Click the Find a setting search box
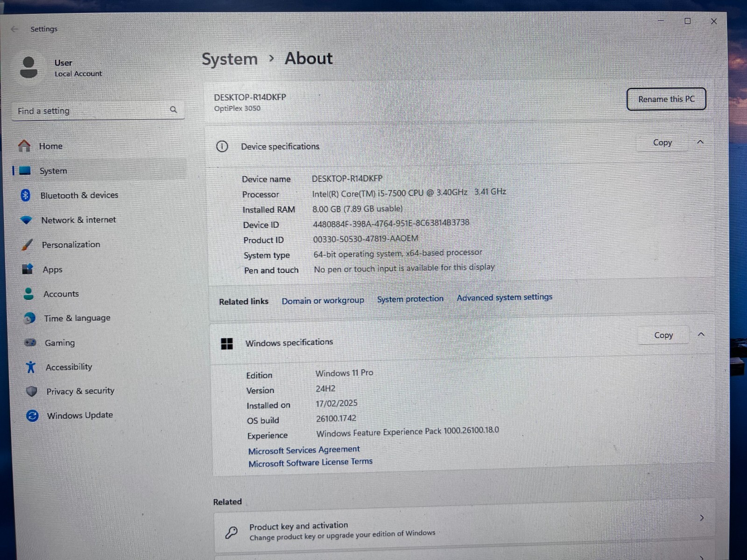The height and width of the screenshot is (560, 747). (98, 111)
